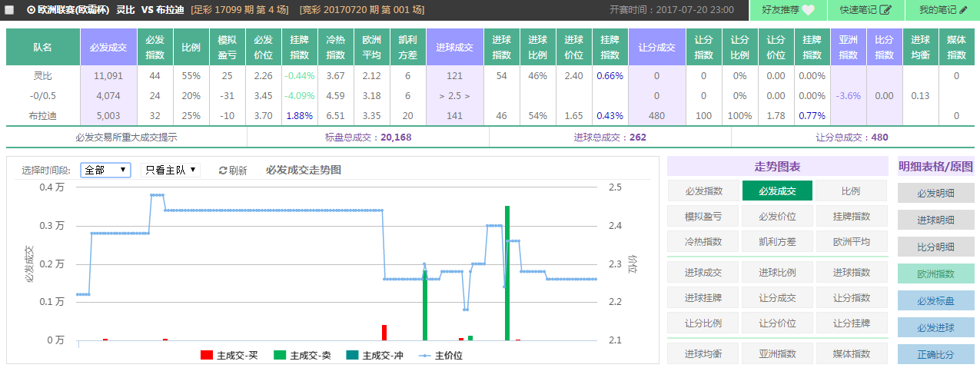Click the 刷新 refresh icon
Screen dimensions: 980x368
[x=223, y=171]
